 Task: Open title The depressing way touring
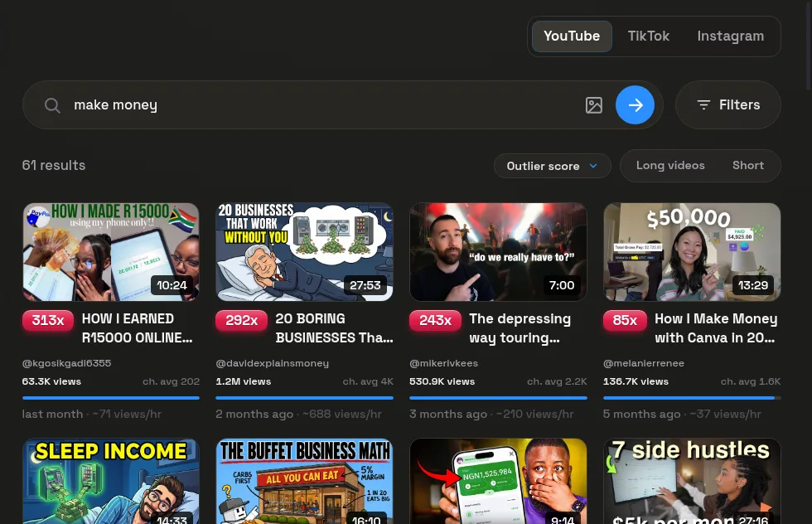520,328
